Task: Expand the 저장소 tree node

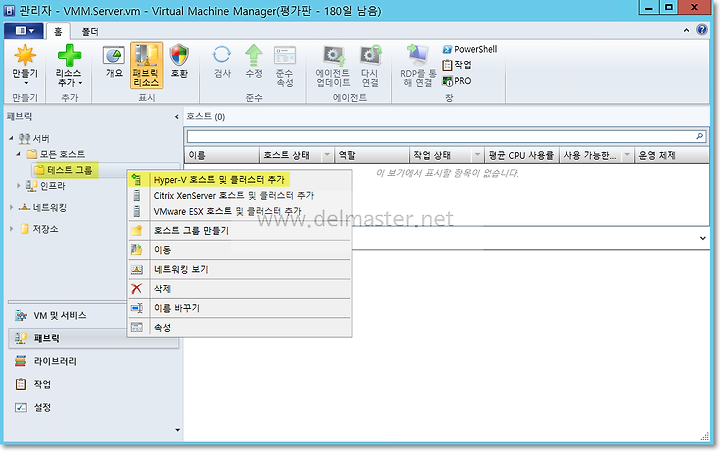Action: point(11,228)
